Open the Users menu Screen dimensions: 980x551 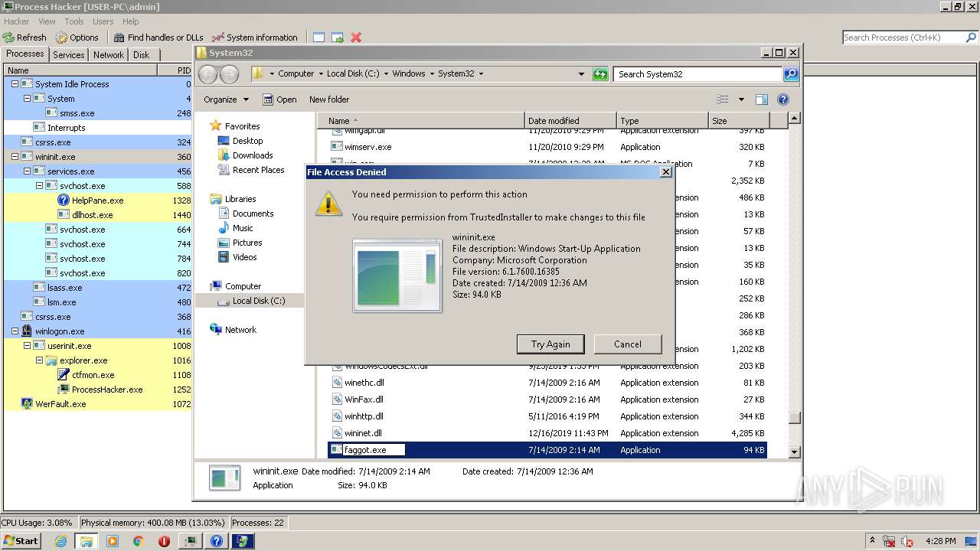click(x=103, y=21)
